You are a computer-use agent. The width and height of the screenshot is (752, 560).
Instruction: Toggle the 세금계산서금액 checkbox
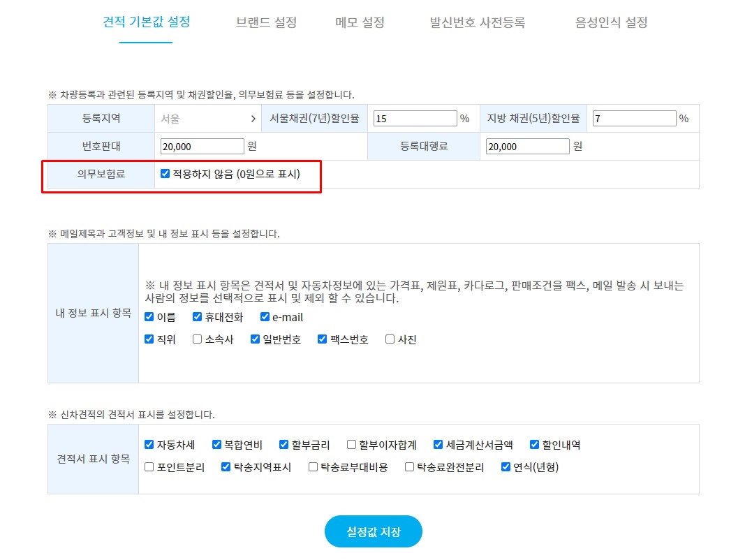tap(438, 445)
